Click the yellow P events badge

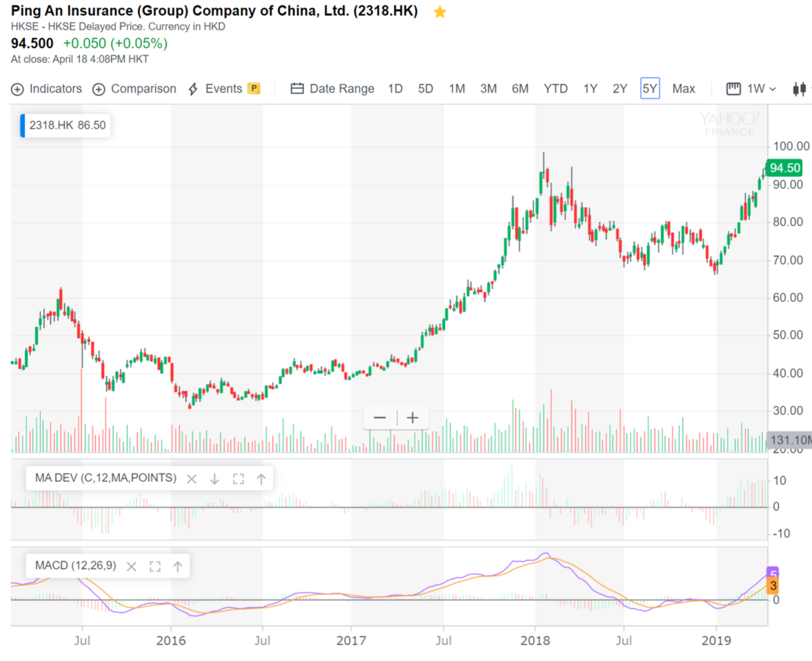(254, 88)
